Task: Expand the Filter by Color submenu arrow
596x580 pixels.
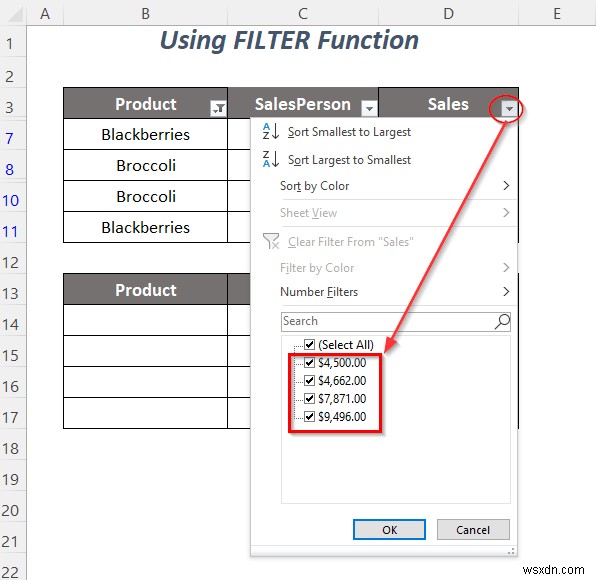Action: (506, 268)
